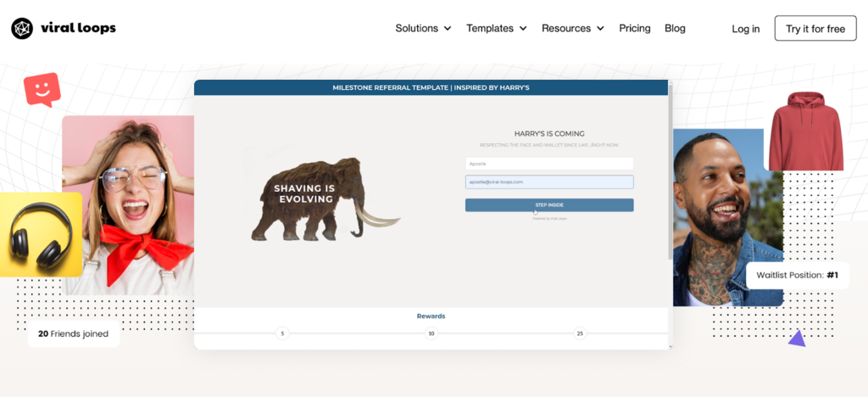Viewport: 868px width, 397px height.
Task: Open the Blog link
Action: [675, 28]
